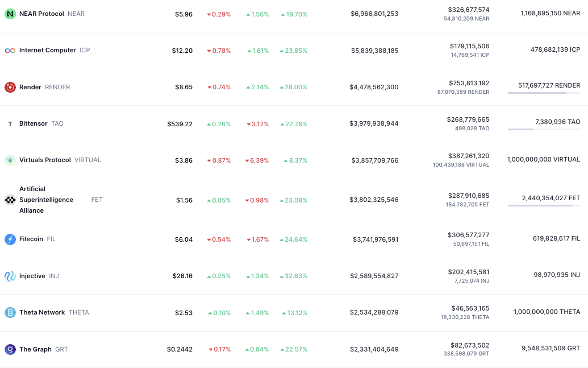Click the Injective coin logo
Image resolution: width=588 pixels, height=368 pixels.
pos(10,276)
